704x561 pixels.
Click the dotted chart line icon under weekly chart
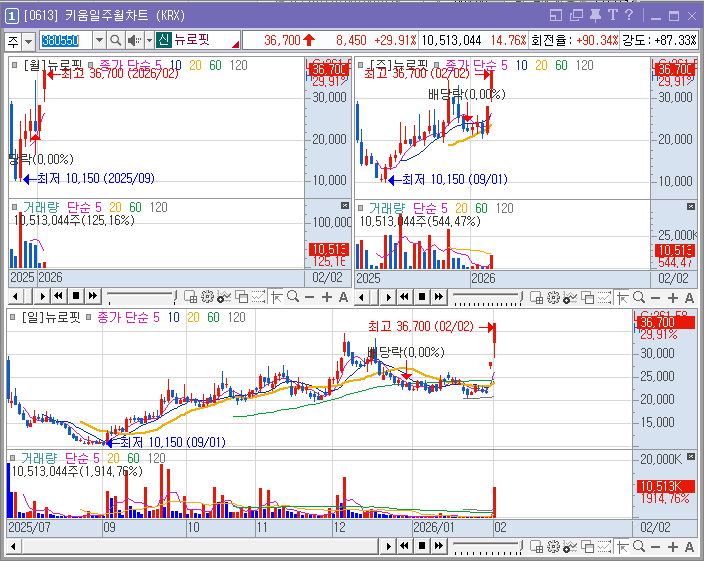604,297
